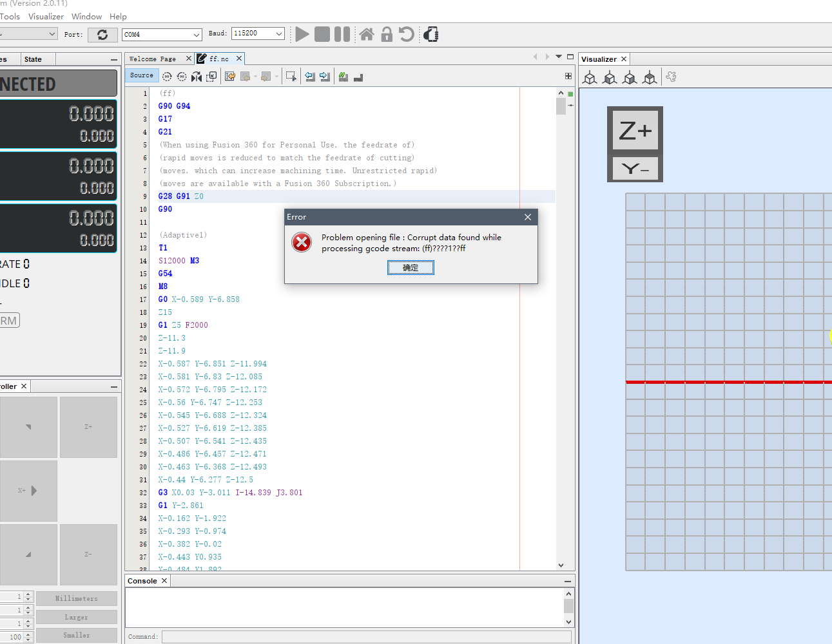
Task: Click the Home machine house icon
Action: (x=367, y=34)
